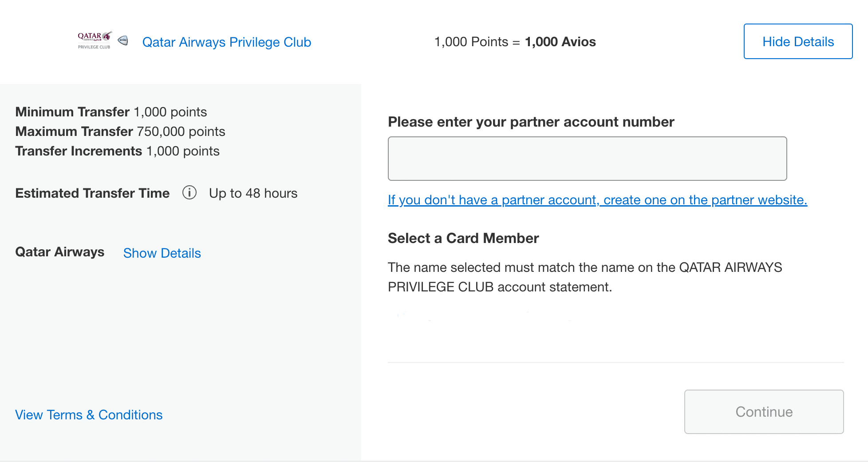Click the Transfer Increments 1,000 points line

pyautogui.click(x=117, y=151)
